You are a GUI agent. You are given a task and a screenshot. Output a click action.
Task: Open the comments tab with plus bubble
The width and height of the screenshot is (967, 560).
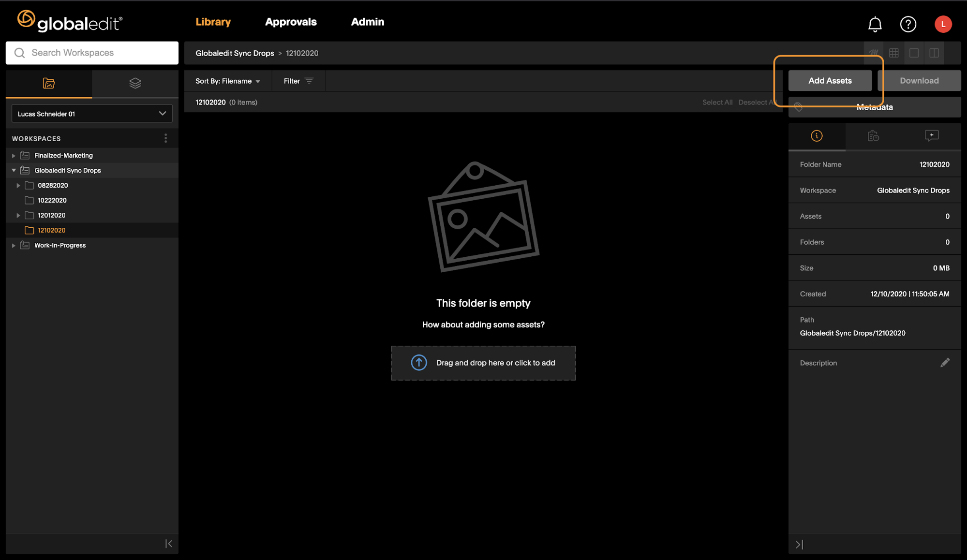(x=932, y=136)
